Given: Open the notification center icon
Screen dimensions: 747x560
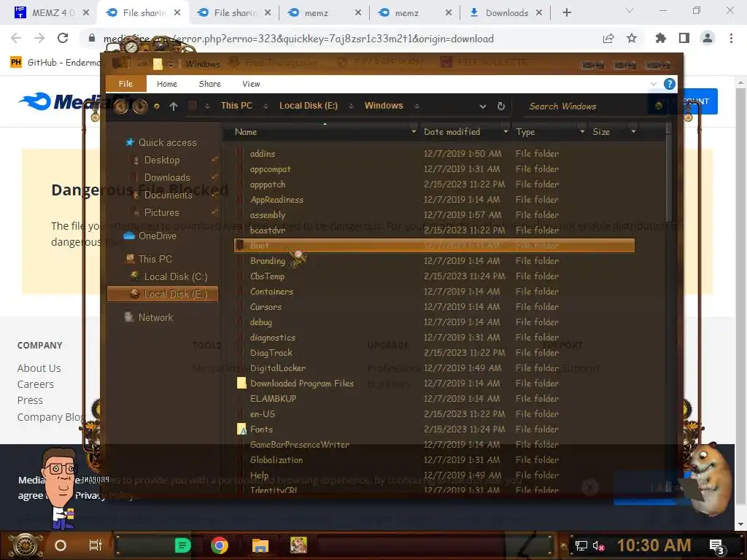Looking at the screenshot, I should point(717,546).
